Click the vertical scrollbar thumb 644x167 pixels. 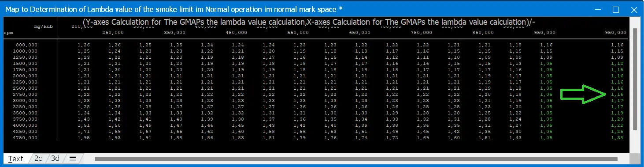635,80
